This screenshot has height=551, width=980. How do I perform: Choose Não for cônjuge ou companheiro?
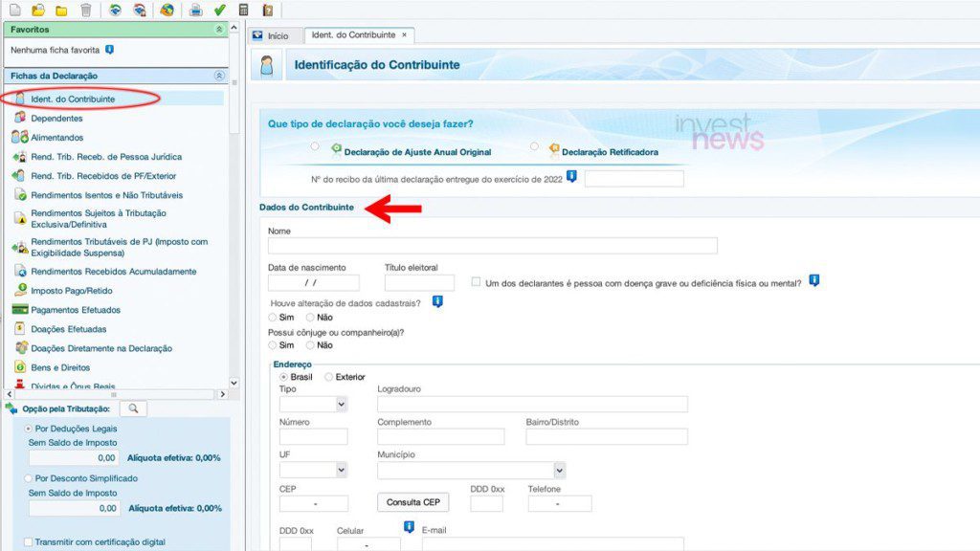[310, 344]
